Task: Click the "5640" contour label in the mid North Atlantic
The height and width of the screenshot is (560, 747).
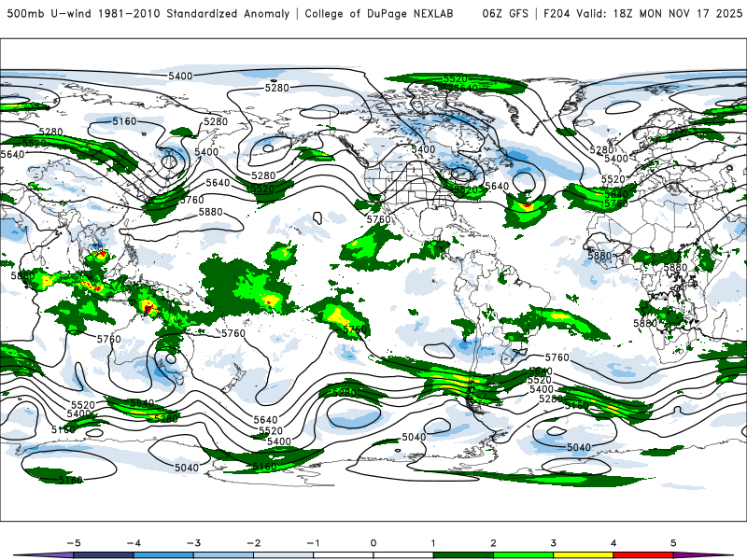Action: click(497, 186)
